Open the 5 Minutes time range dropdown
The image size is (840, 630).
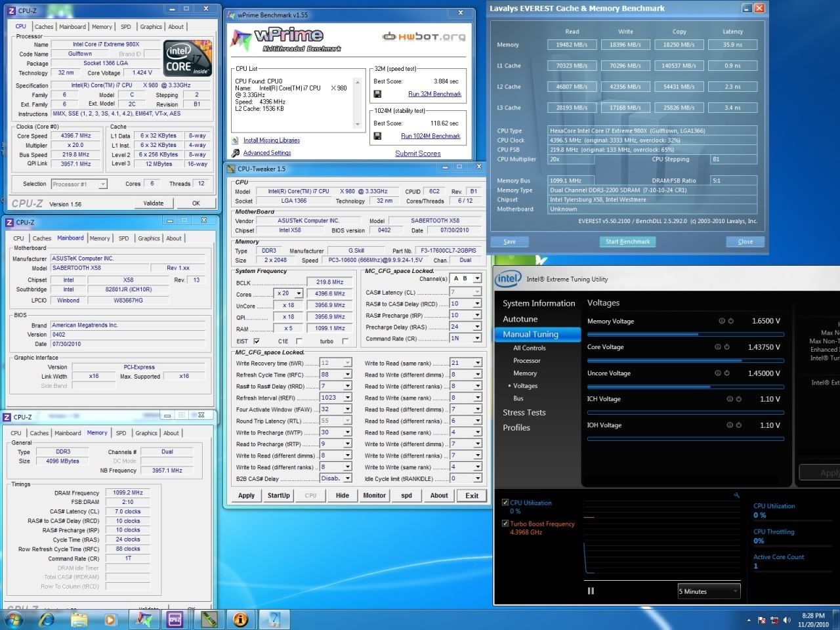pos(709,591)
